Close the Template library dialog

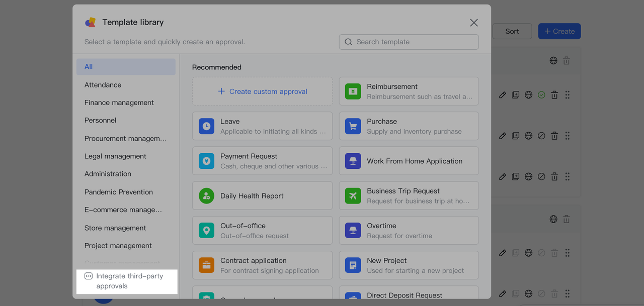(474, 23)
